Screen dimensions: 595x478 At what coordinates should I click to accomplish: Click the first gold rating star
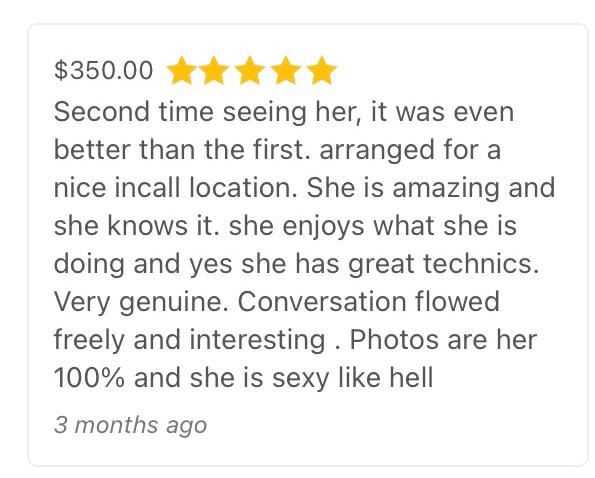[182, 70]
